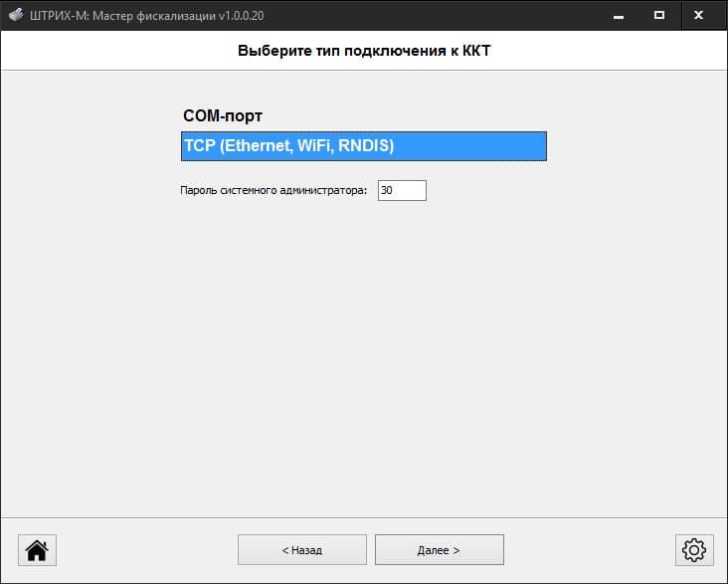Focus the system administrator password field
Image resolution: width=728 pixels, height=584 pixels.
pyautogui.click(x=402, y=190)
